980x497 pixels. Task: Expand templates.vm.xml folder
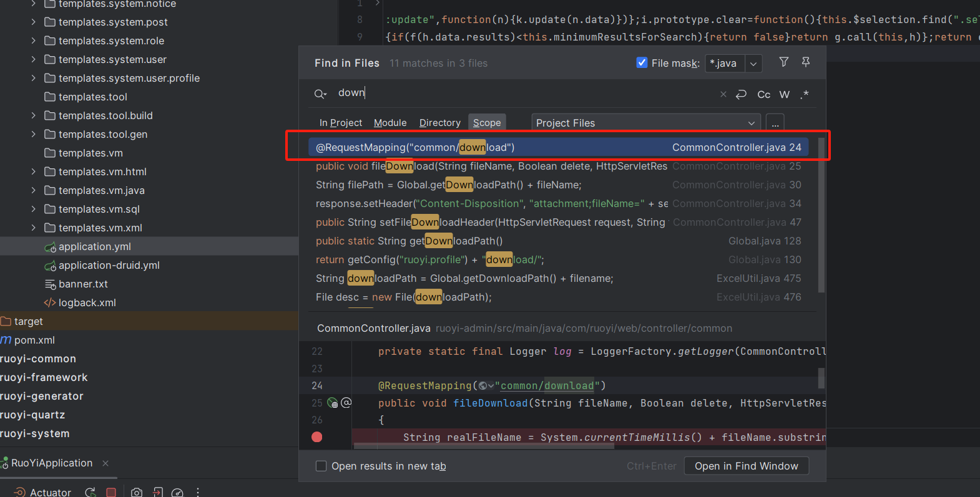(33, 228)
